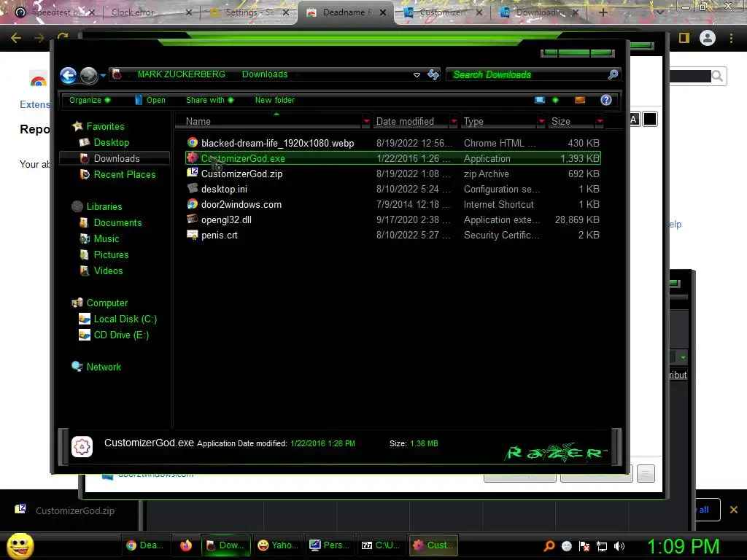Switch to Downloads browser tab

click(x=539, y=12)
